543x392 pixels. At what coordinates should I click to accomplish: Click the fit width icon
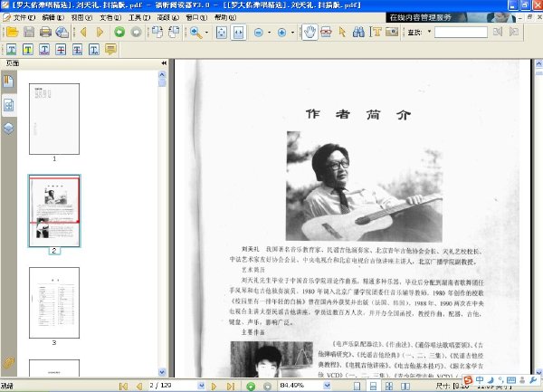click(x=238, y=33)
